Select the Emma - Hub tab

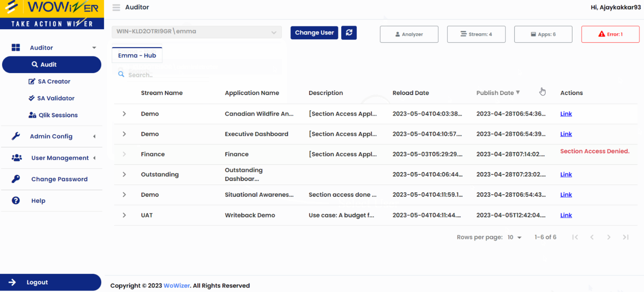pos(137,55)
